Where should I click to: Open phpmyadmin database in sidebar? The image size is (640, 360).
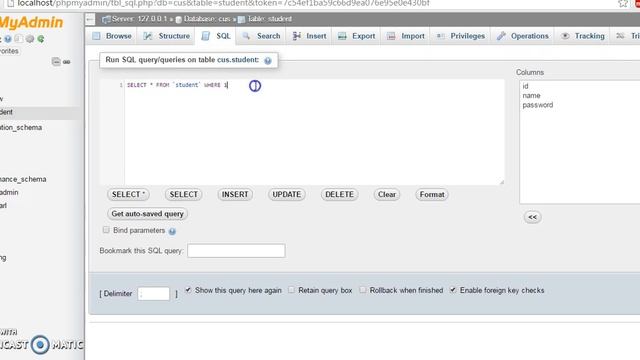[9, 192]
